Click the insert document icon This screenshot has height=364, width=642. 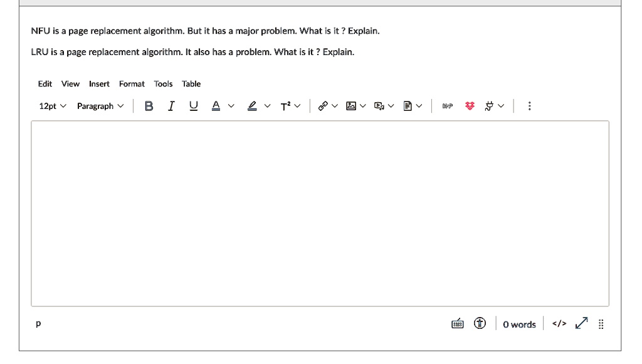[x=408, y=106]
